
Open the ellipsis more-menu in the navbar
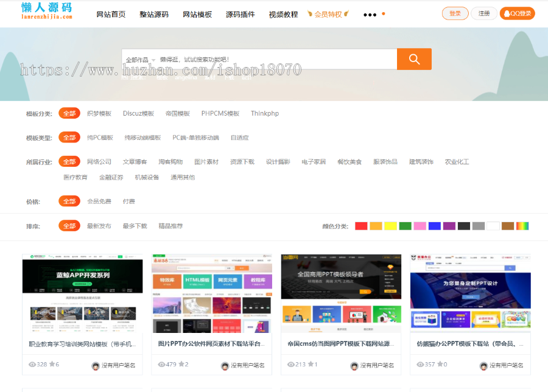tap(369, 15)
